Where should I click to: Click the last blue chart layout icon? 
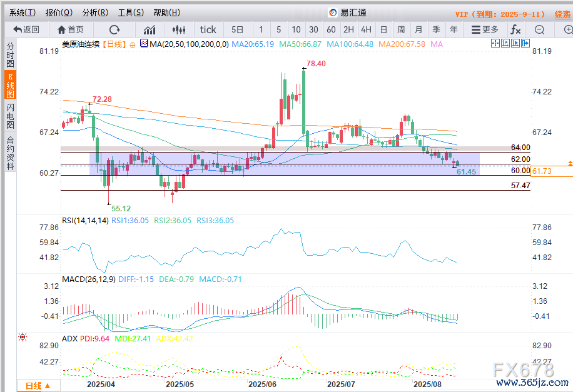[526, 43]
